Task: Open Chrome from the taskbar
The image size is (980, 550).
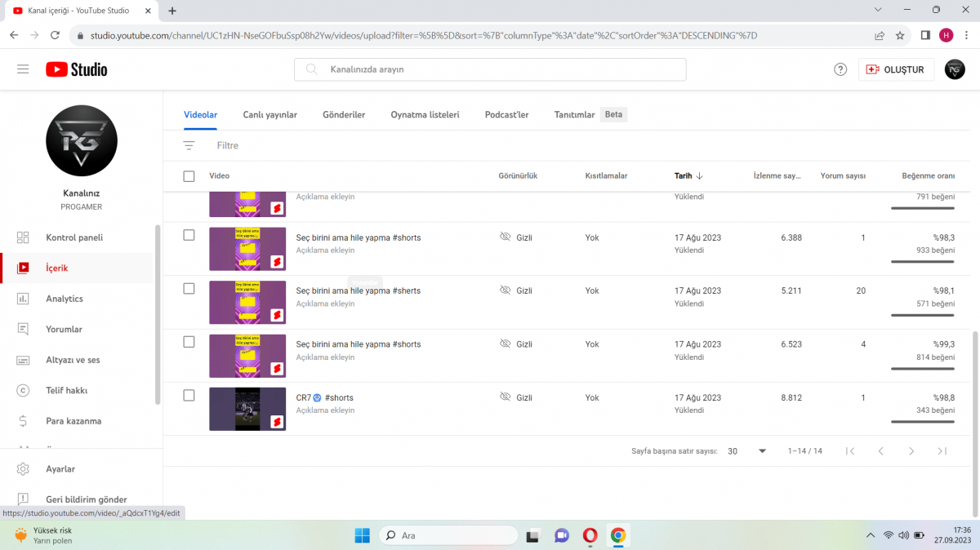Action: pos(618,535)
